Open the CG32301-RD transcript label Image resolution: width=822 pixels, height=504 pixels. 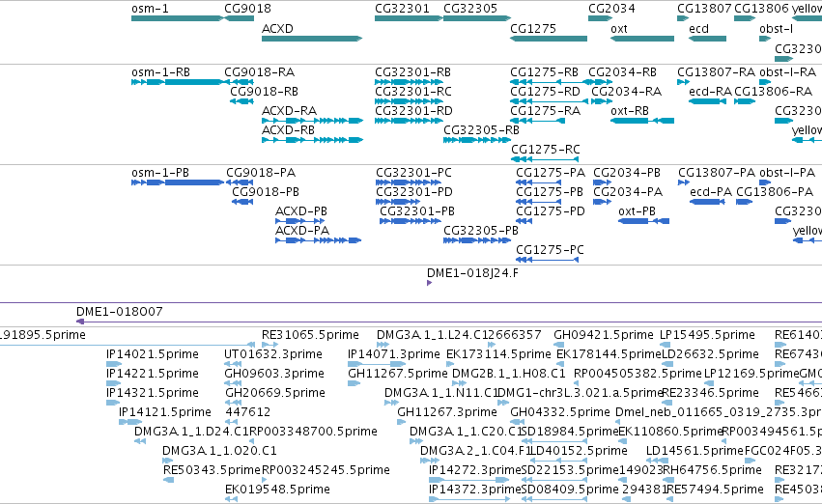[x=413, y=111]
